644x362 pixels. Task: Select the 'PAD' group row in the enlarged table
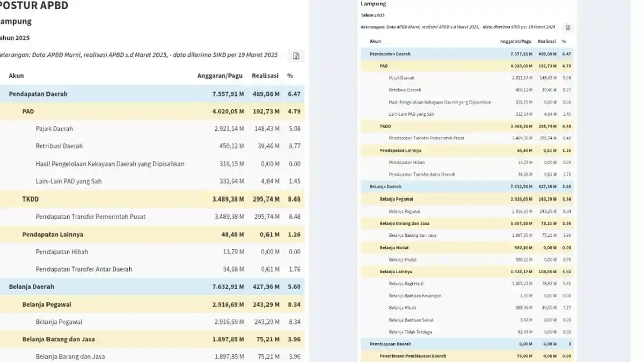point(152,112)
